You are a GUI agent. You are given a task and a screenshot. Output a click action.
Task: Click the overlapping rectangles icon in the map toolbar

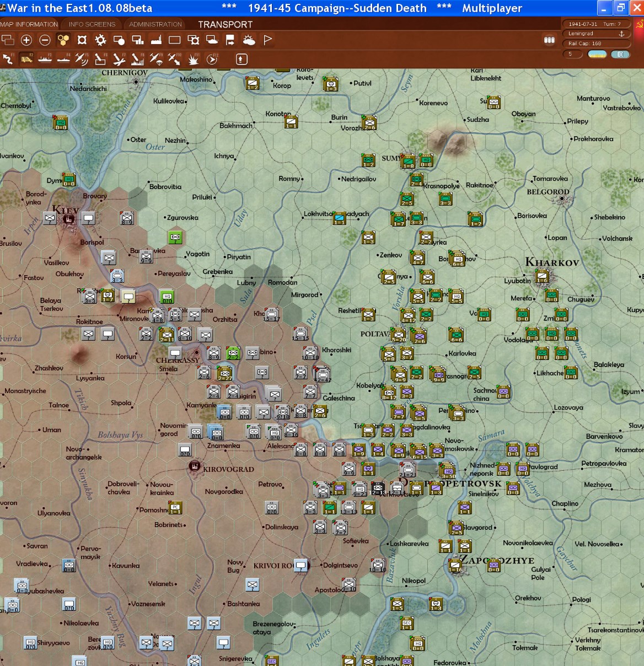[8, 40]
